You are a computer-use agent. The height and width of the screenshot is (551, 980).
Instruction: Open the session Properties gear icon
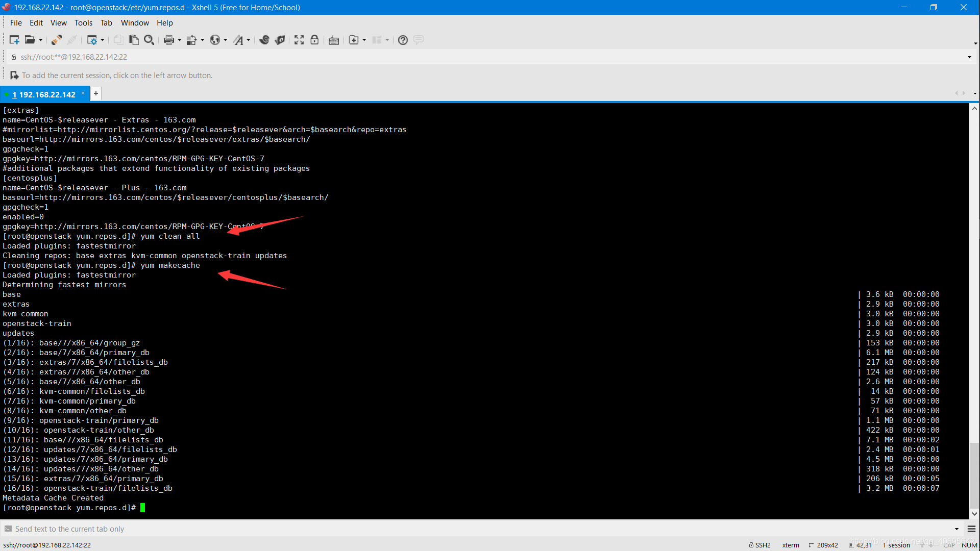pyautogui.click(x=92, y=40)
